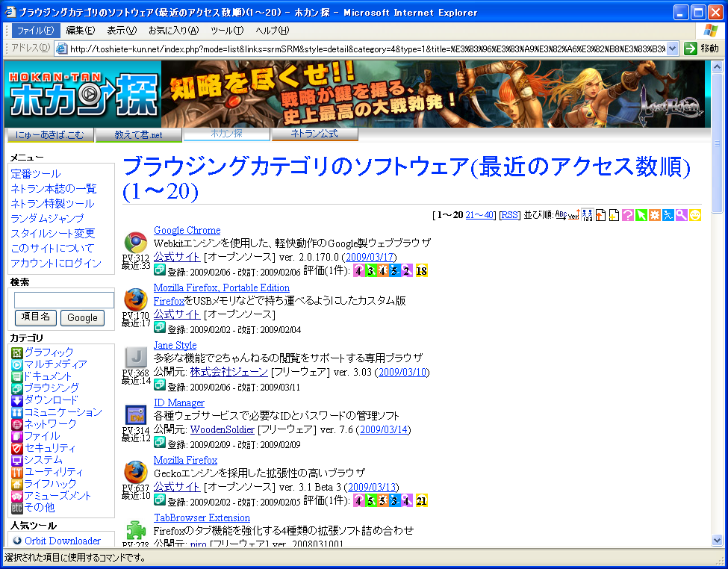Image resolution: width=728 pixels, height=569 pixels.
Task: Click the ダウンロード arrow category icon
Action: 16,401
